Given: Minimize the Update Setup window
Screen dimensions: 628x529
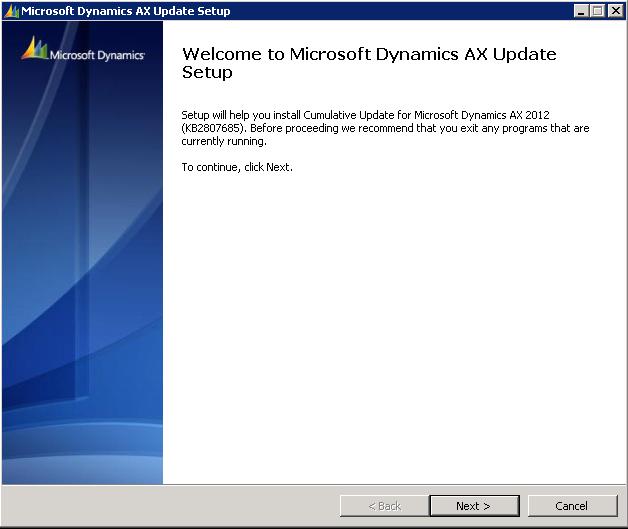Looking at the screenshot, I should [x=581, y=11].
